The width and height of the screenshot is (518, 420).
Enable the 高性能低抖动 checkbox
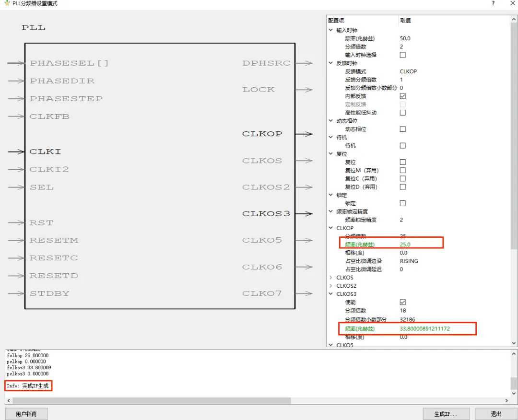[x=403, y=113]
